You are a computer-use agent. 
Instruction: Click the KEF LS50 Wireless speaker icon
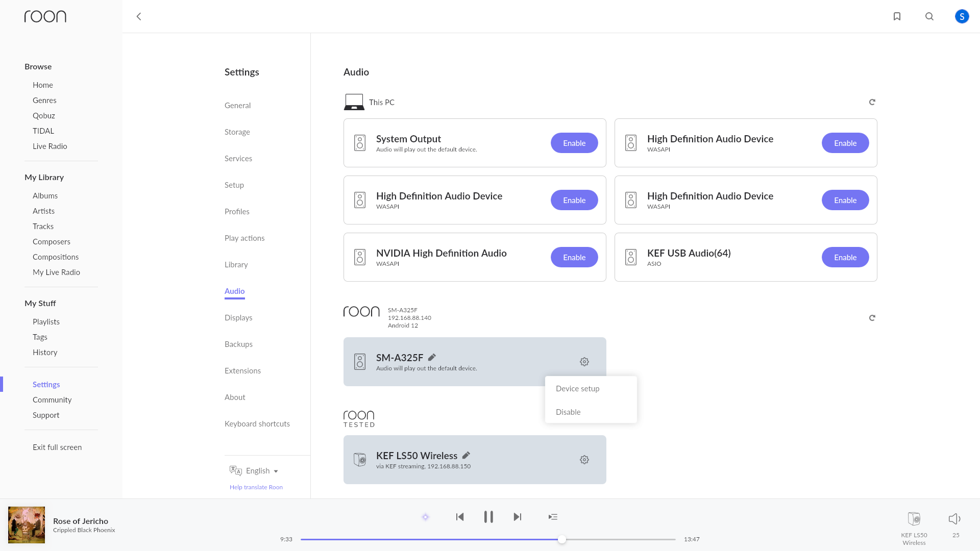click(x=360, y=460)
